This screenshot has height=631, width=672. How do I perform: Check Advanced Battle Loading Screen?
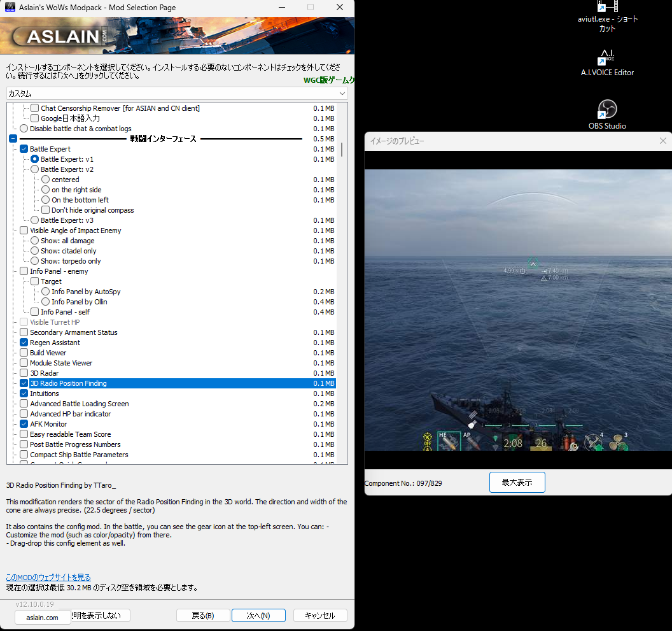24,404
